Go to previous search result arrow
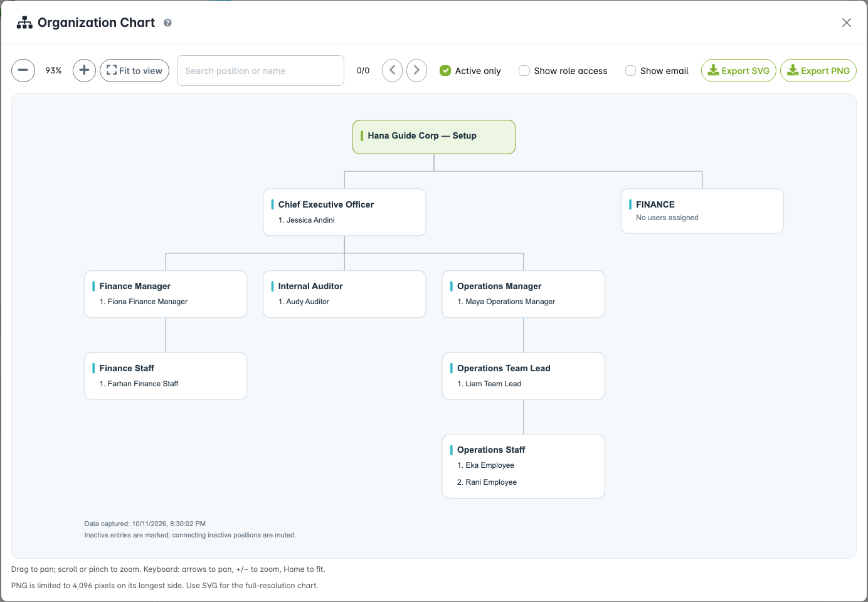The height and width of the screenshot is (602, 868). pyautogui.click(x=392, y=70)
